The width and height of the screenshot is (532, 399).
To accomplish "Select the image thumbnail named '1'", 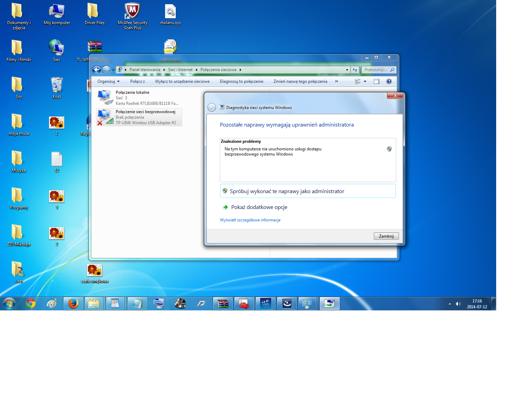I will click(x=57, y=126).
